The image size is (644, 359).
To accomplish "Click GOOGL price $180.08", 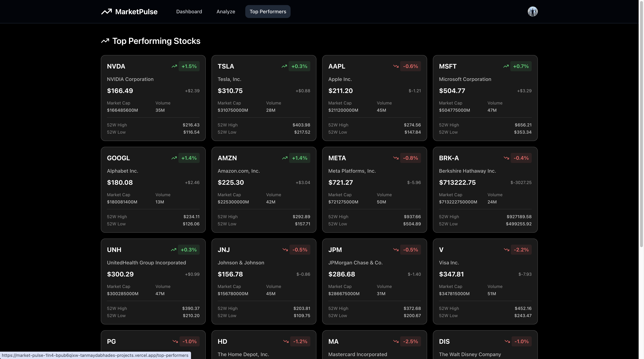I will click(x=120, y=183).
